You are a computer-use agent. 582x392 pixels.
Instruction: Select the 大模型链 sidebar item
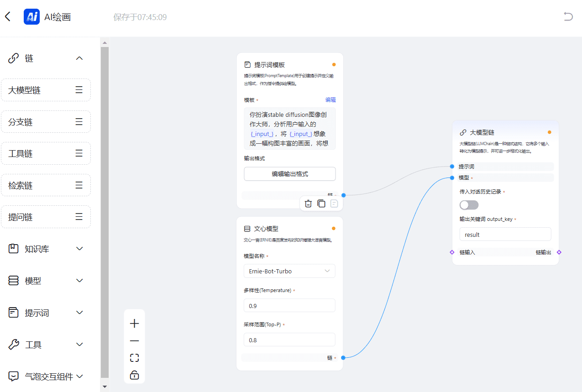46,90
